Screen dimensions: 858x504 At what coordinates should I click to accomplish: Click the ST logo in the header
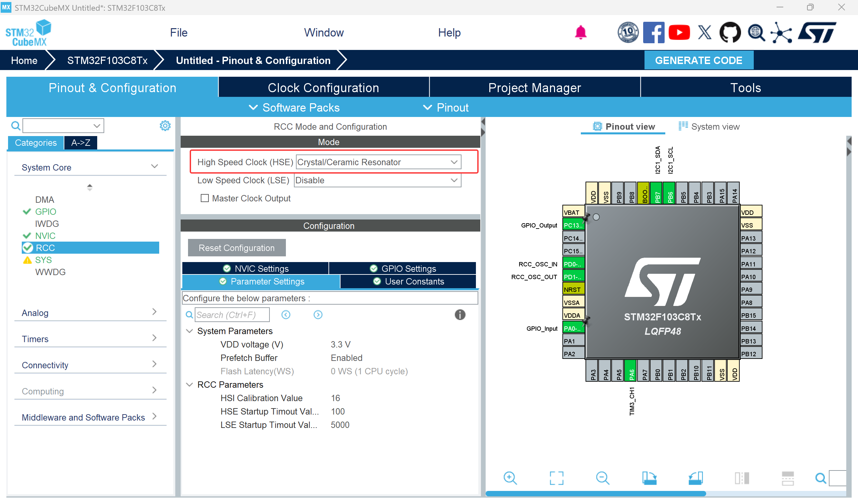click(x=817, y=33)
